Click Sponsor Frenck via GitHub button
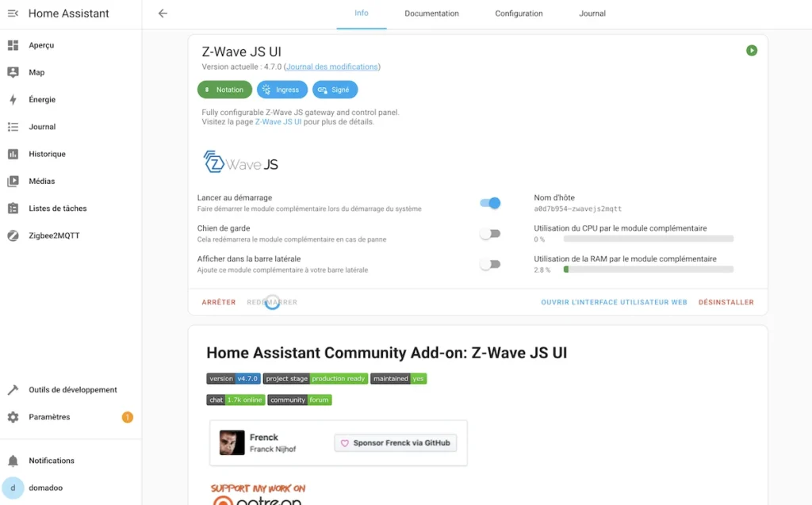Screen dimensions: 812x505 pos(396,443)
